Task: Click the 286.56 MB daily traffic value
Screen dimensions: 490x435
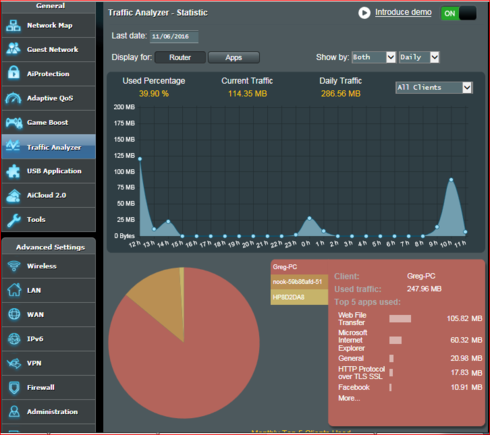Action: tap(341, 94)
